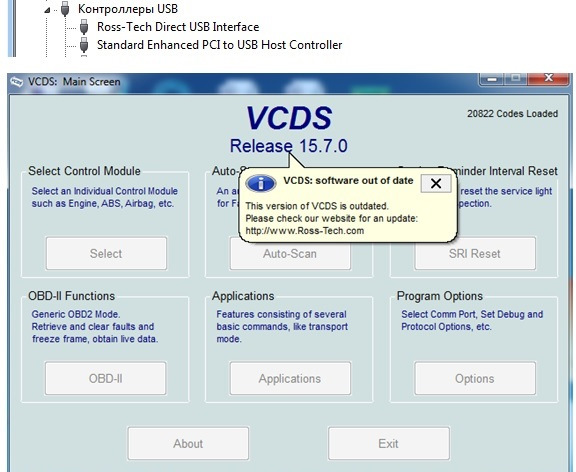Click the Select control module button
This screenshot has width=576, height=472.
[x=106, y=253]
